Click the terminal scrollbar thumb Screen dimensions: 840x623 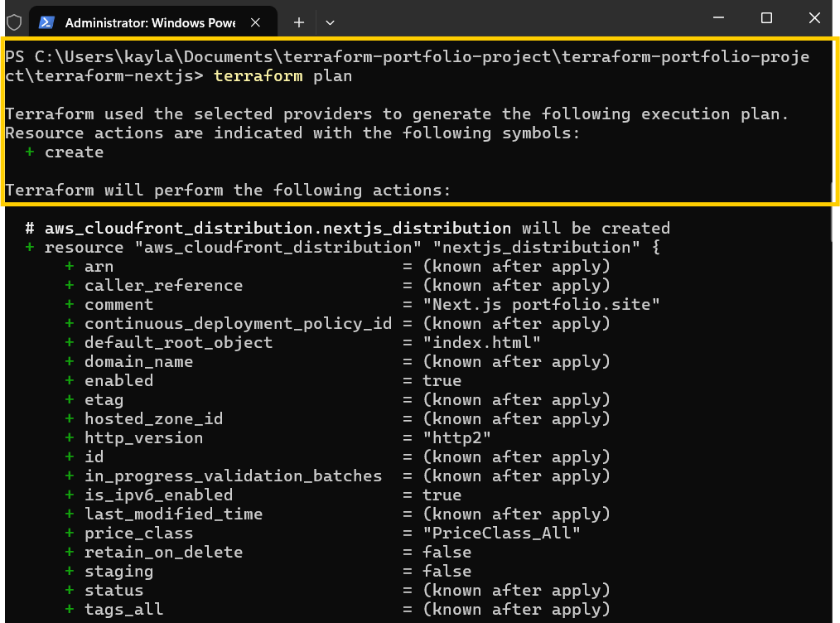point(833,211)
